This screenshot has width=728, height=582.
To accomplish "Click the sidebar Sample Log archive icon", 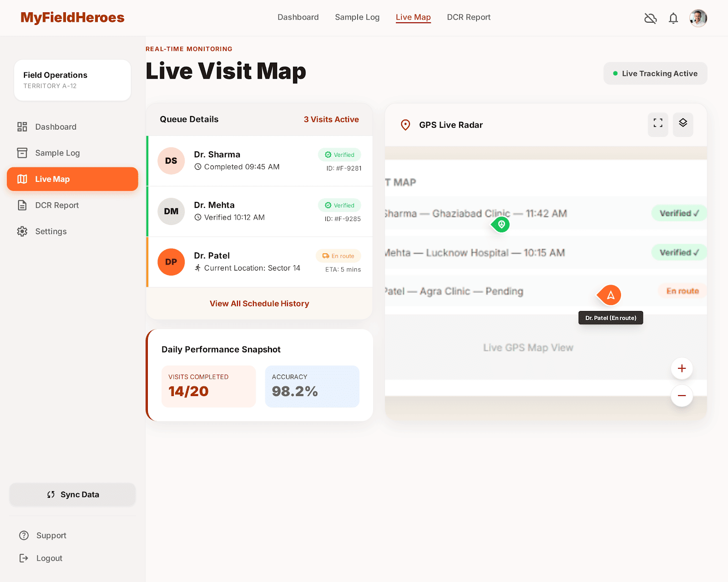I will tap(22, 153).
